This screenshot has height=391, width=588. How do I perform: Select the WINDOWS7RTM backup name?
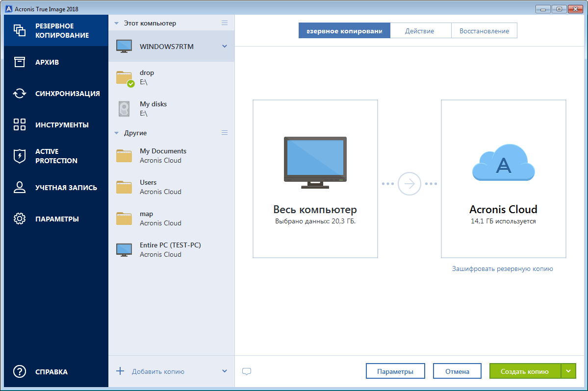(x=167, y=47)
